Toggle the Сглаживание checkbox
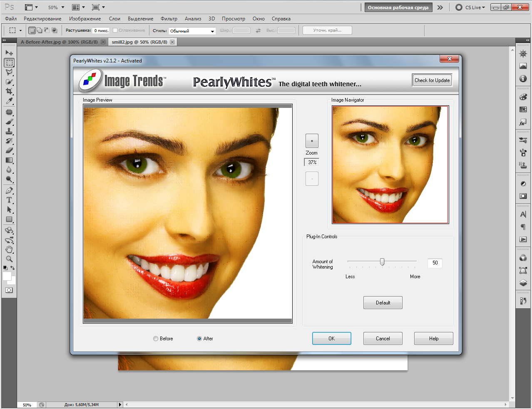This screenshot has width=532, height=409. click(x=115, y=30)
